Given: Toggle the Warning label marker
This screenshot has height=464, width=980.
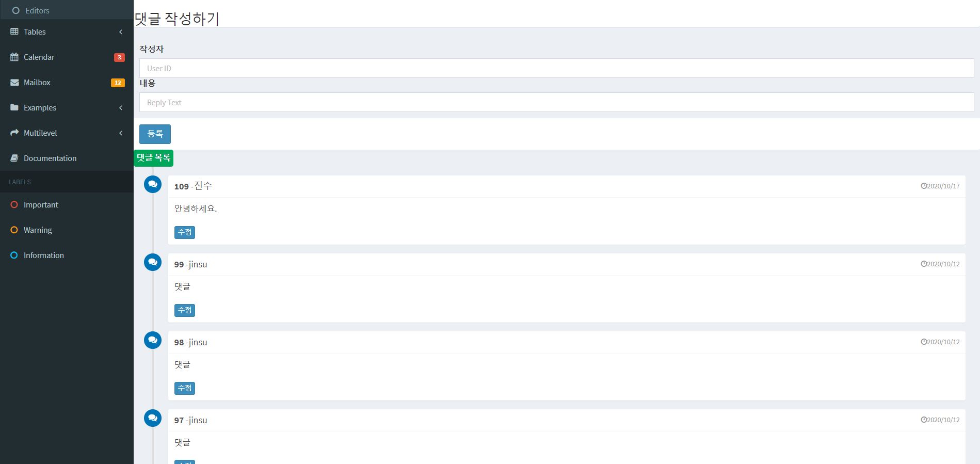Looking at the screenshot, I should (x=14, y=230).
